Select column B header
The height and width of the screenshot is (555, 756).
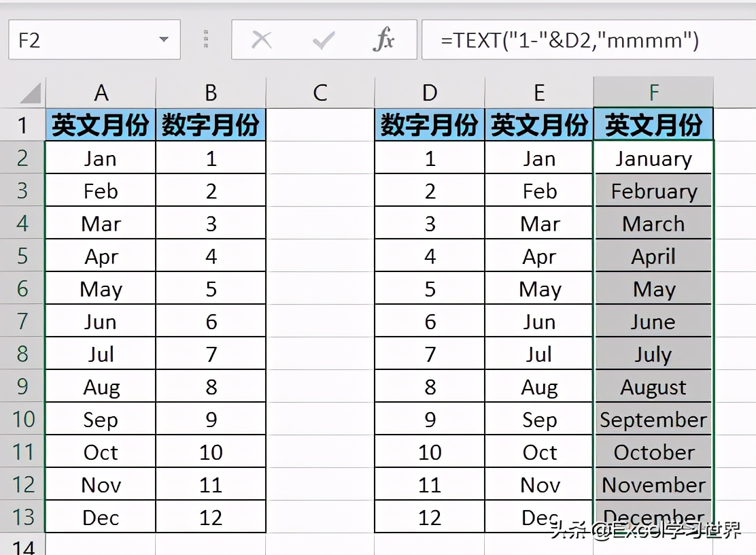click(211, 92)
